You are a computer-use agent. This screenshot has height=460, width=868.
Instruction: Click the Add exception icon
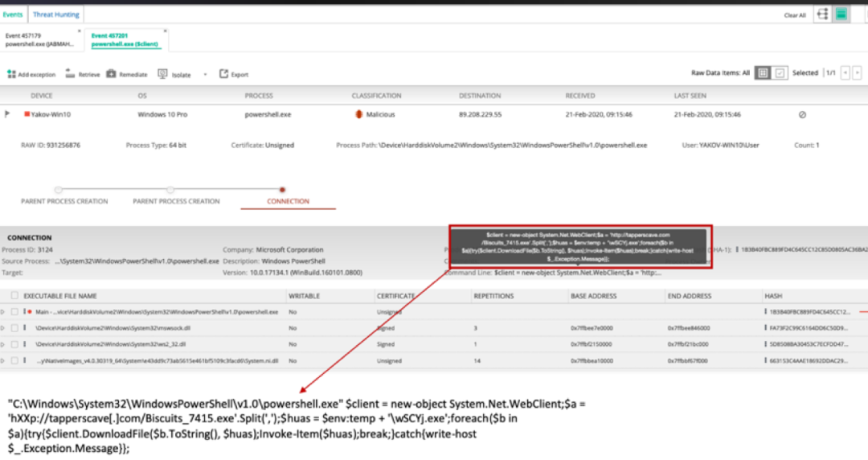[x=11, y=74]
